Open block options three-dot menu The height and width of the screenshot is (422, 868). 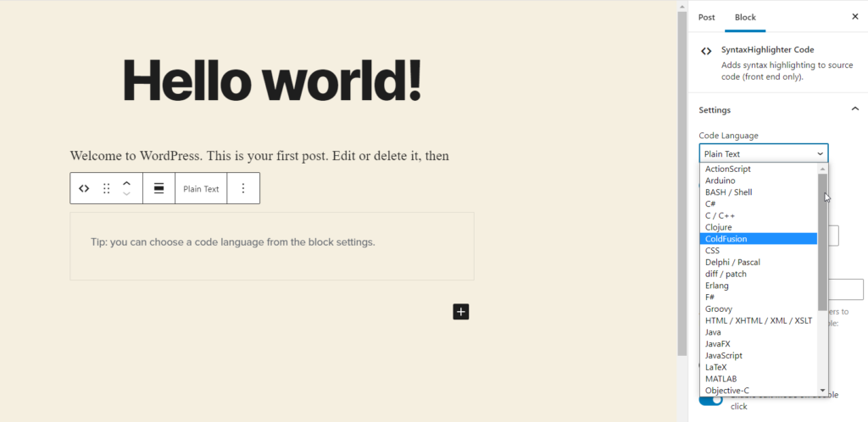[x=243, y=189]
